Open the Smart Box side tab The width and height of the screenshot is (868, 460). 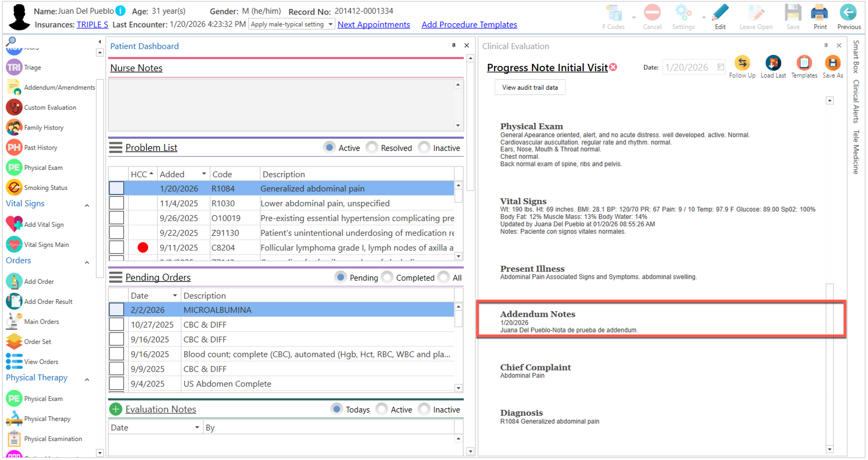(856, 57)
